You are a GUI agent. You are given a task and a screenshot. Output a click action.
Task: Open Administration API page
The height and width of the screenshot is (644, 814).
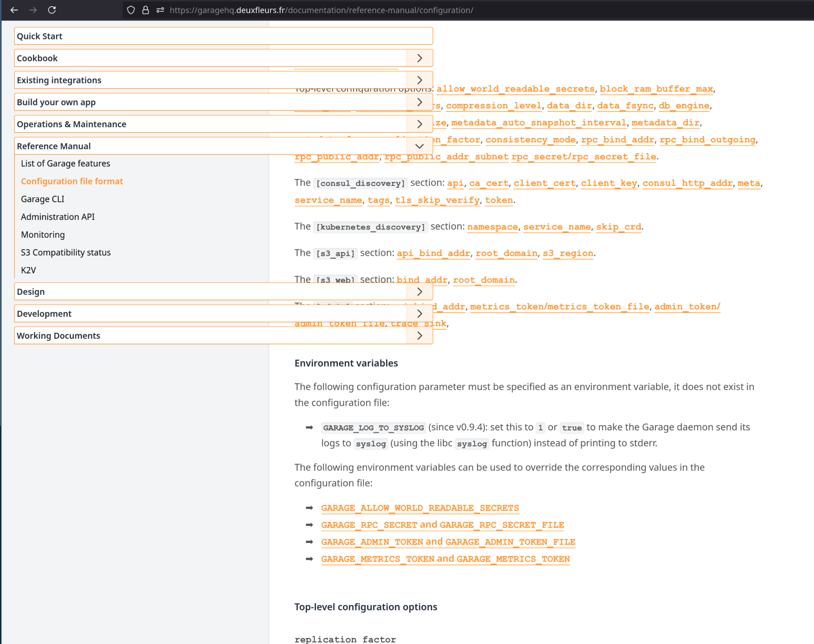(58, 217)
